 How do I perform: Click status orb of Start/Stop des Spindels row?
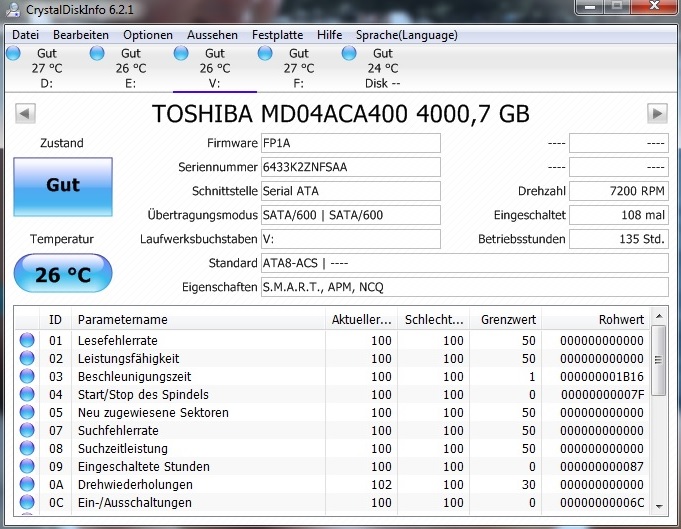click(27, 394)
